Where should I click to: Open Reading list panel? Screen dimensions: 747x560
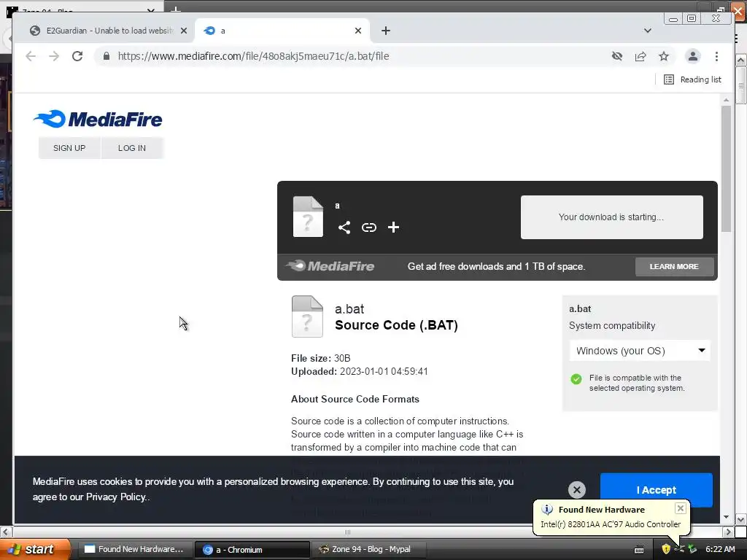click(x=693, y=79)
